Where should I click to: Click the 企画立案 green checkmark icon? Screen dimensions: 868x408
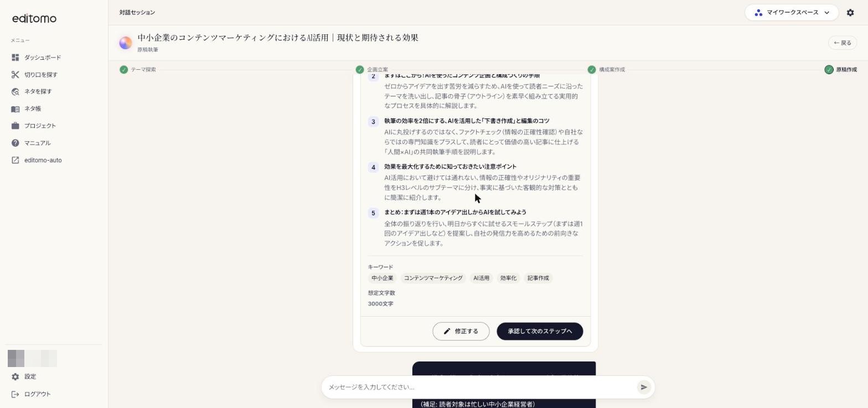(x=360, y=70)
